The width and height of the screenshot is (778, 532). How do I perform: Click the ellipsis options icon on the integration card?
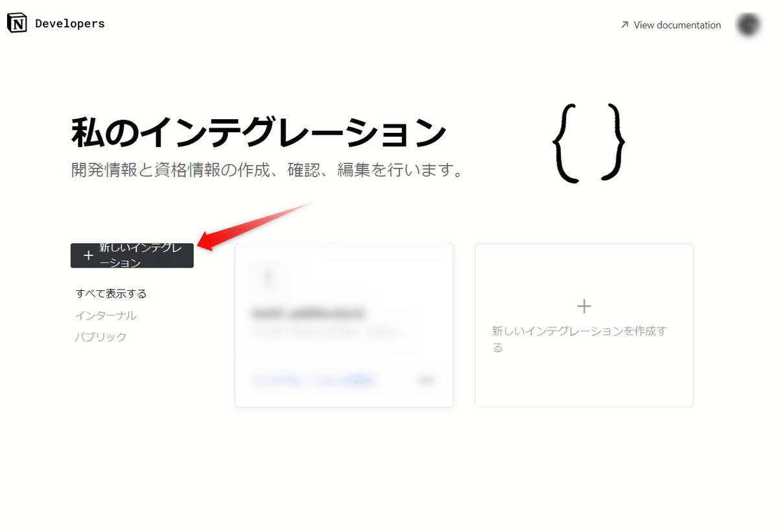[x=426, y=380]
